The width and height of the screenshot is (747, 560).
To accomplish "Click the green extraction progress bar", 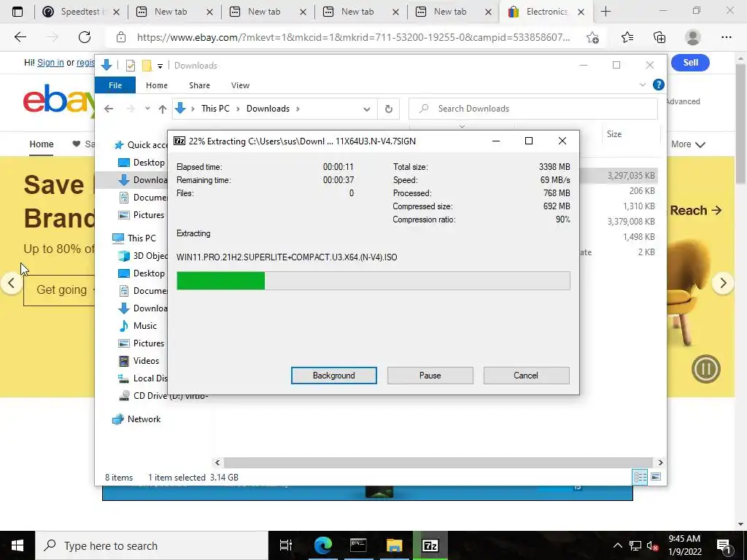I will (x=373, y=281).
